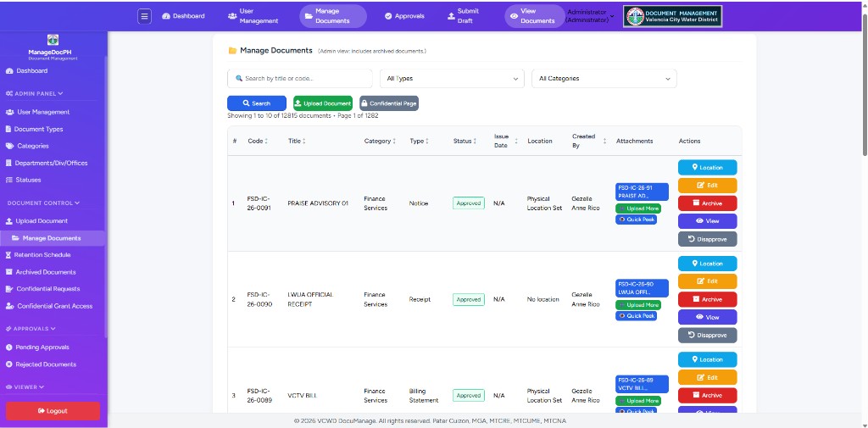This screenshot has width=868, height=428.
Task: Sort table by Type column
Action: (x=419, y=142)
